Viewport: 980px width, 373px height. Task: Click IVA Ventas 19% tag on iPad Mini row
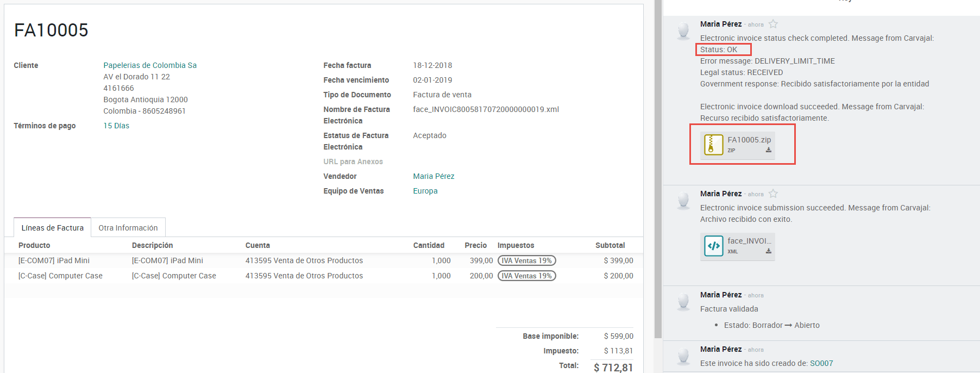[526, 260]
